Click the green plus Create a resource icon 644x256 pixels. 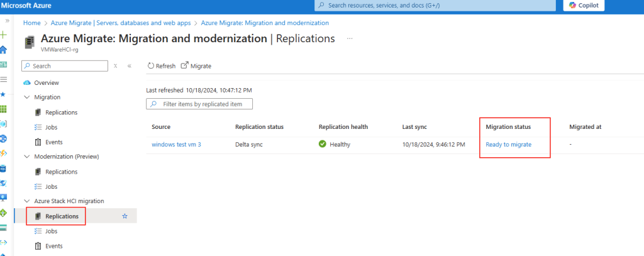4,35
